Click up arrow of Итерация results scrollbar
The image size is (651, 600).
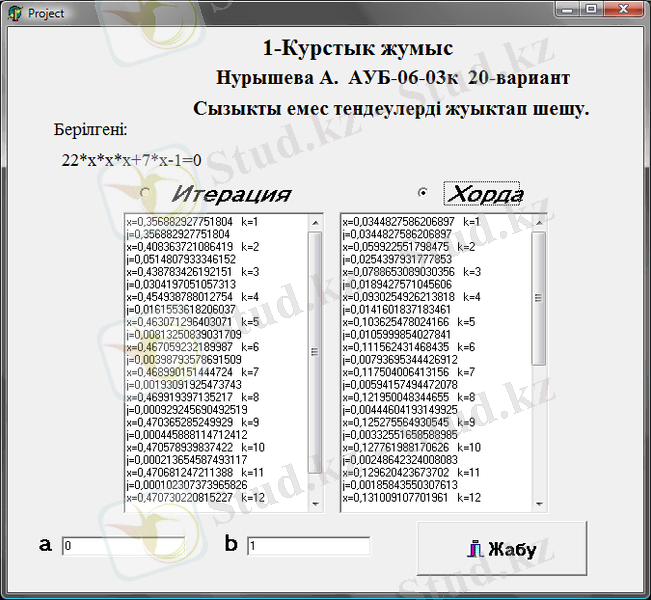pos(315,222)
